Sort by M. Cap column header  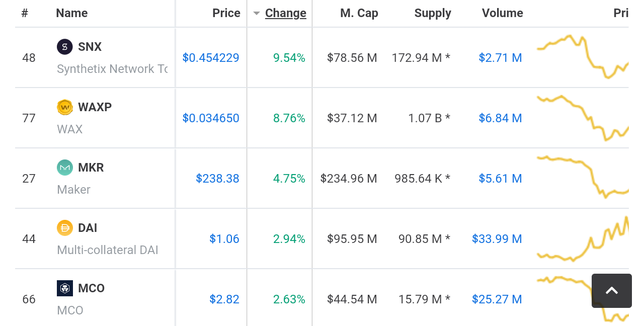tap(359, 13)
